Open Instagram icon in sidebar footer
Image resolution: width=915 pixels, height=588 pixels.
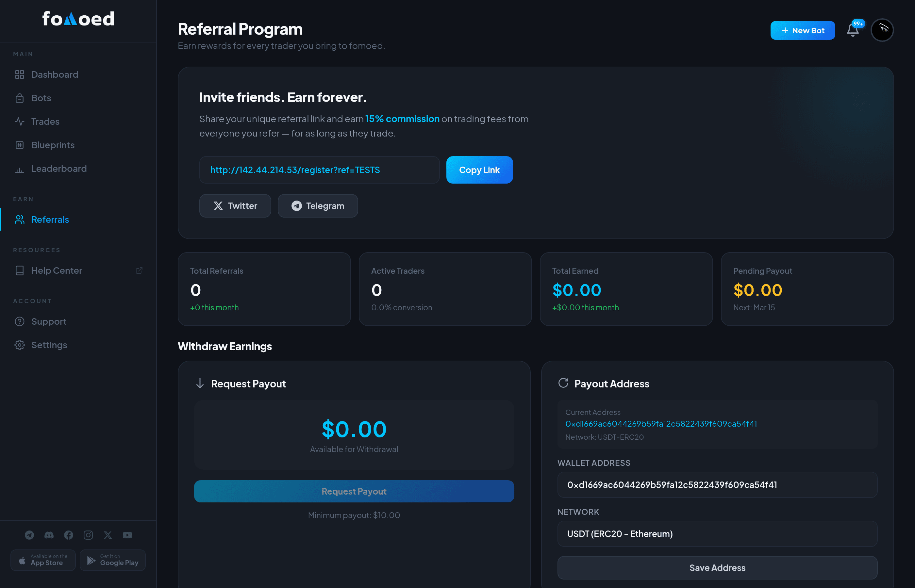[88, 535]
